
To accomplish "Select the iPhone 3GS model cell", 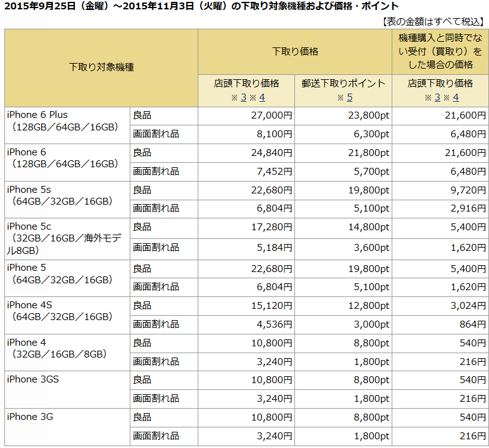I will pos(67,389).
